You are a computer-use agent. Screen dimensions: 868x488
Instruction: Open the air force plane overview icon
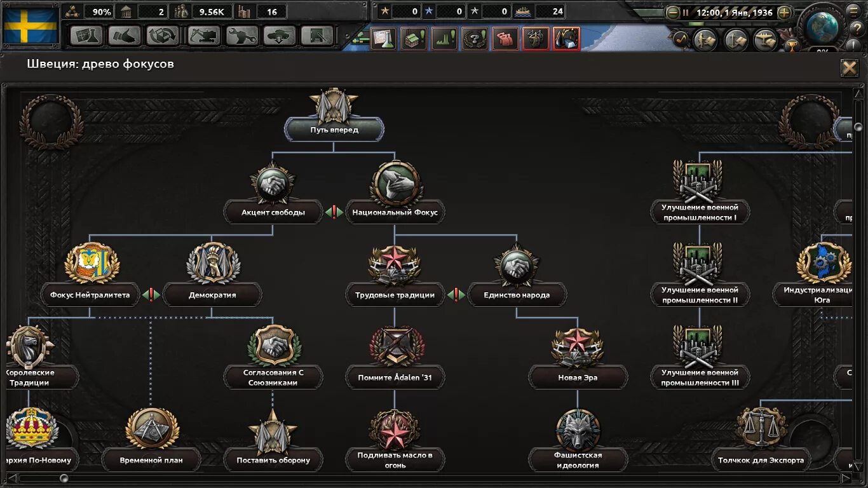[x=766, y=40]
